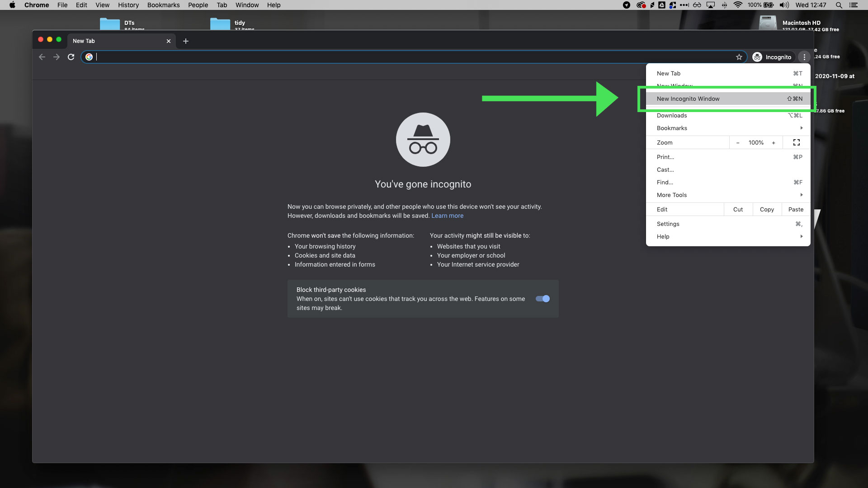Go forward with the forward arrow
Viewport: 868px width, 488px height.
[x=57, y=57]
